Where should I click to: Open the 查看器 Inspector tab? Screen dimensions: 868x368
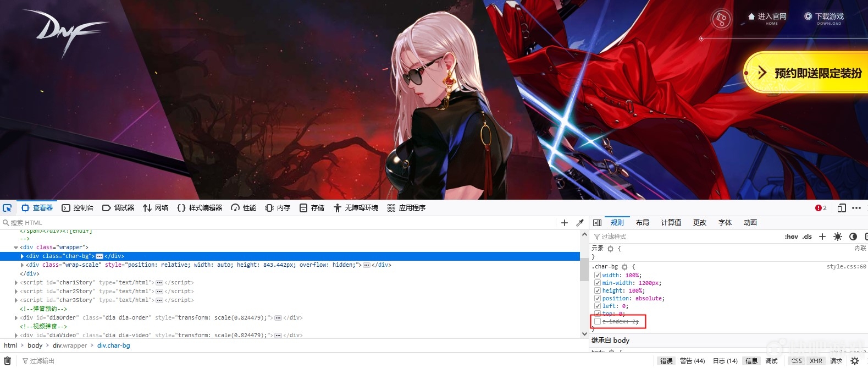tap(37, 208)
